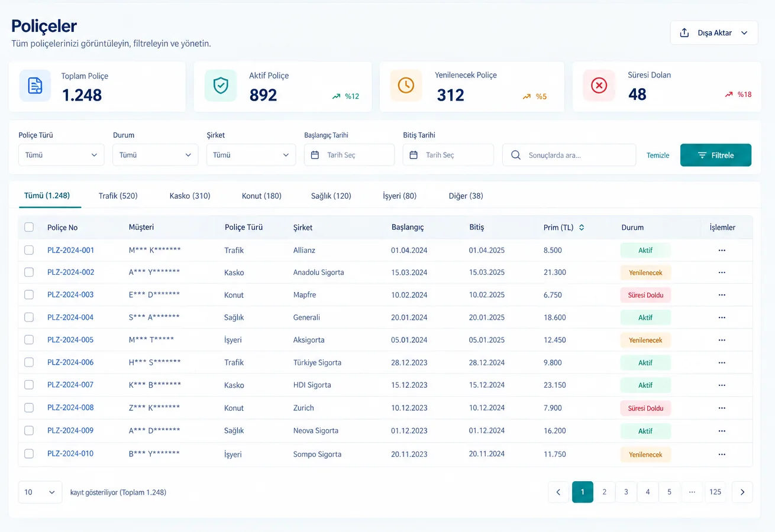Image resolution: width=775 pixels, height=532 pixels.
Task: Click the Bitiş Tarihi date field
Action: click(448, 155)
